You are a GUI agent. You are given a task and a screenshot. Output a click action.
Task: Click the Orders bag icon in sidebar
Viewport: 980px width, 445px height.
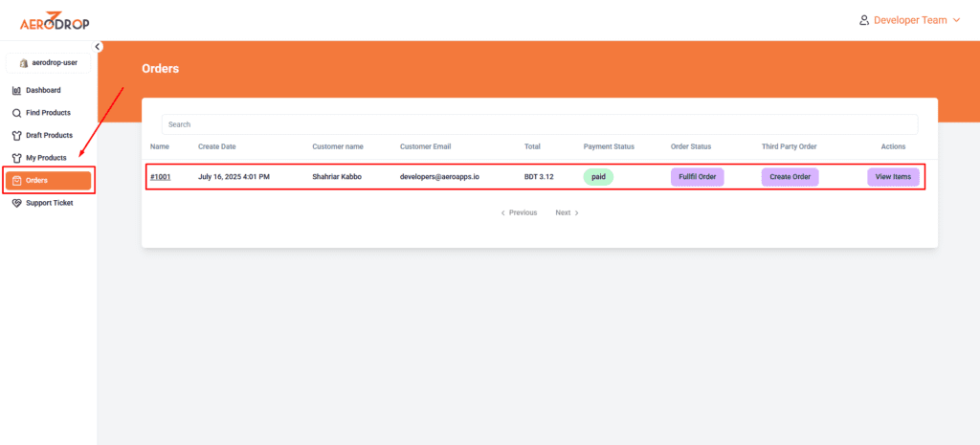pyautogui.click(x=16, y=180)
